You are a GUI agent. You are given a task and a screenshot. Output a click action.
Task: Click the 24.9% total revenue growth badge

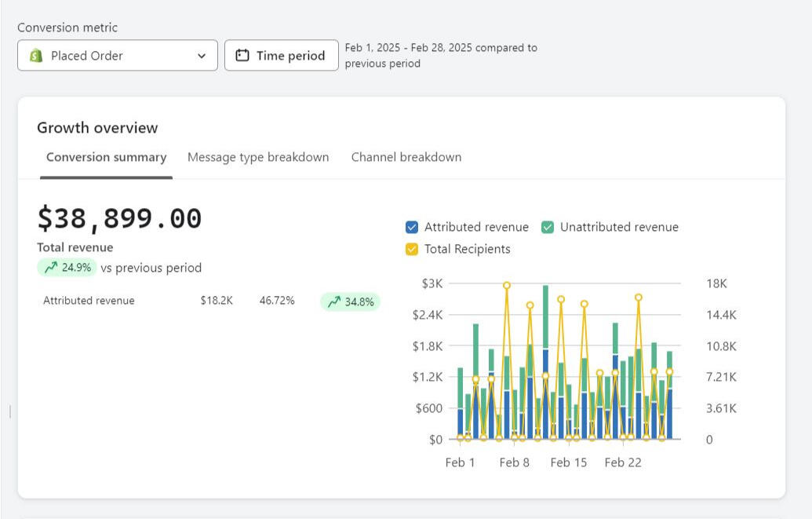(x=67, y=268)
